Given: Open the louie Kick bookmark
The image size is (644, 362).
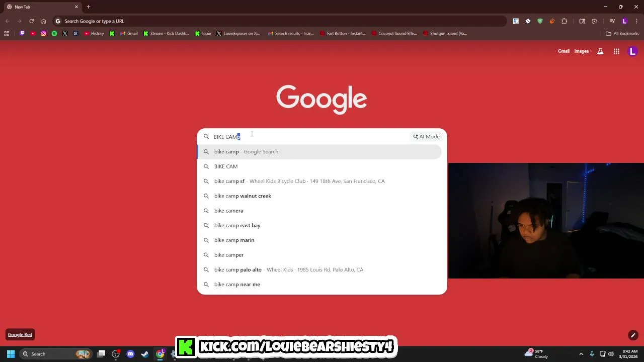Looking at the screenshot, I should tap(203, 34).
